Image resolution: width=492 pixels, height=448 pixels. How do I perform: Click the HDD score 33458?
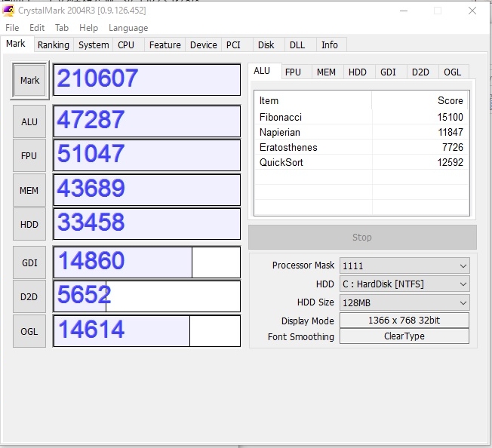click(x=147, y=224)
